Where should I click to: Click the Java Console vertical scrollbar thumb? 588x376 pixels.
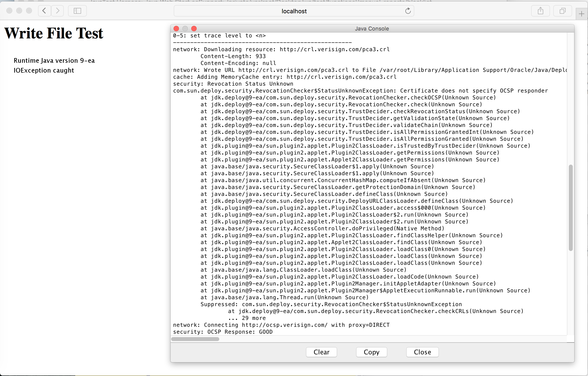[x=571, y=208]
